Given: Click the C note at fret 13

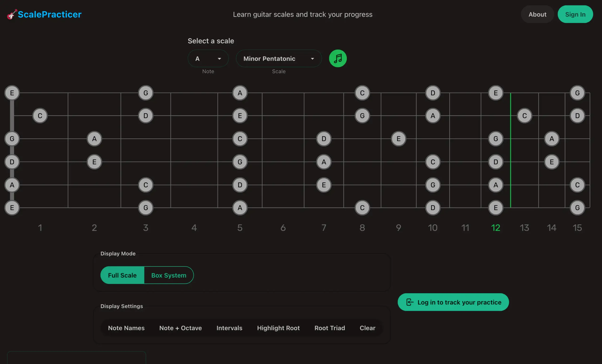Looking at the screenshot, I should 524,116.
